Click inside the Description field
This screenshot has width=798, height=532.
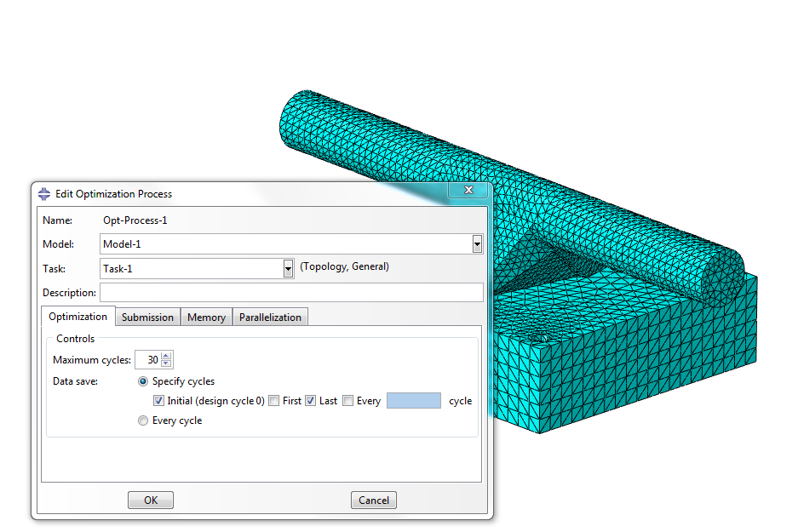[290, 292]
